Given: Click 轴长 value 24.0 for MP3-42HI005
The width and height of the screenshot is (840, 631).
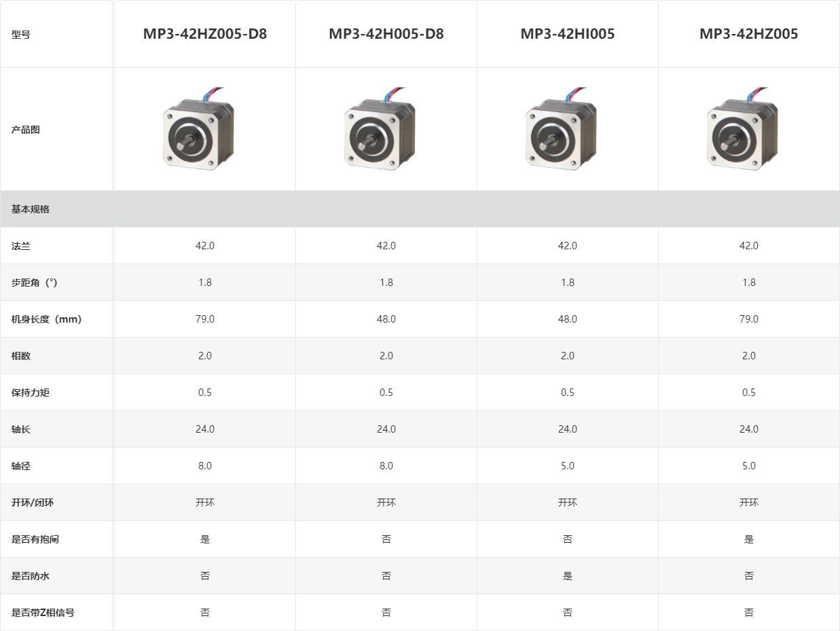Looking at the screenshot, I should pos(568,429).
